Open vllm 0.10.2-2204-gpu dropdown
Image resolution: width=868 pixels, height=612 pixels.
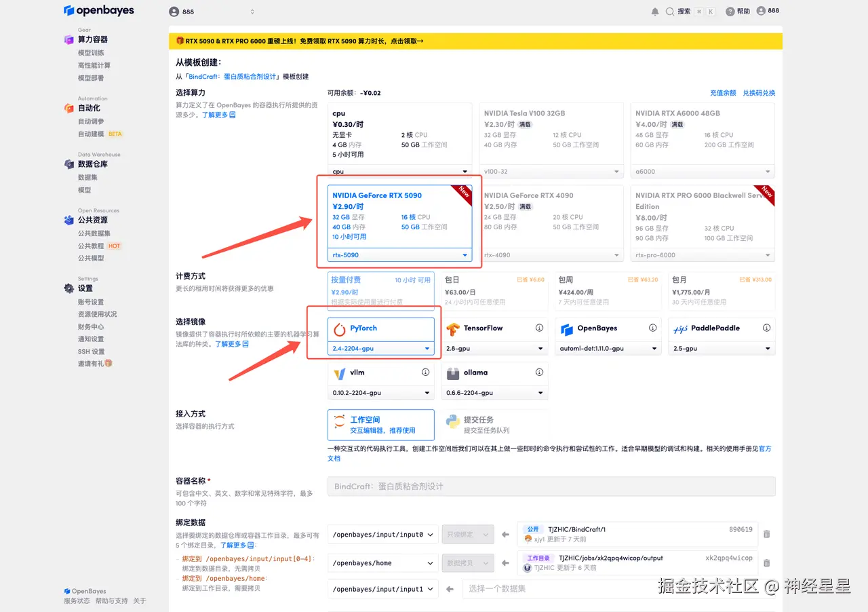(381, 393)
